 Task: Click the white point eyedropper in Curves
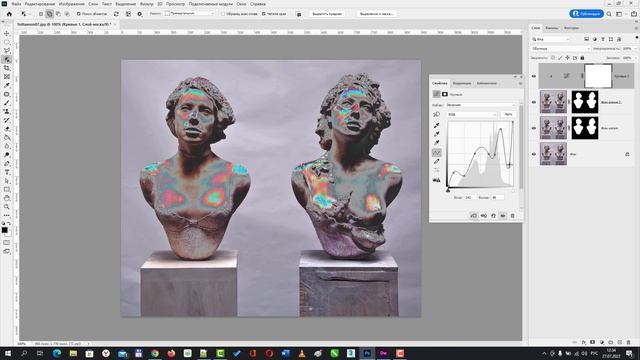[437, 143]
